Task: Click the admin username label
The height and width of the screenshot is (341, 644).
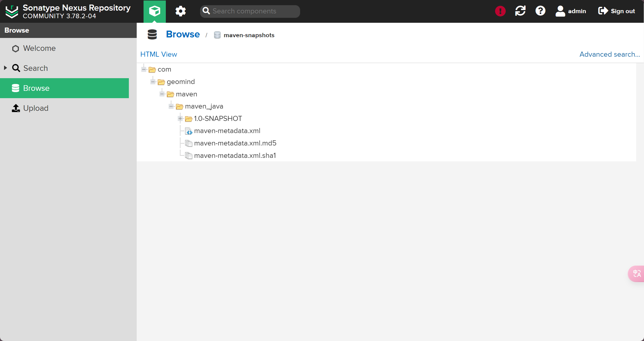Action: (x=577, y=11)
